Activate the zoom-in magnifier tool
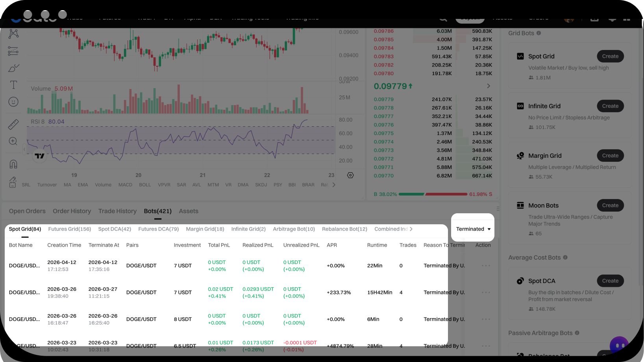 click(13, 141)
